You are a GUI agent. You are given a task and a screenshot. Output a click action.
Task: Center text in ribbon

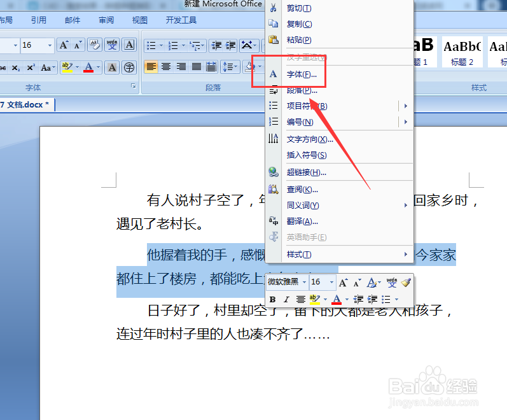pos(166,67)
